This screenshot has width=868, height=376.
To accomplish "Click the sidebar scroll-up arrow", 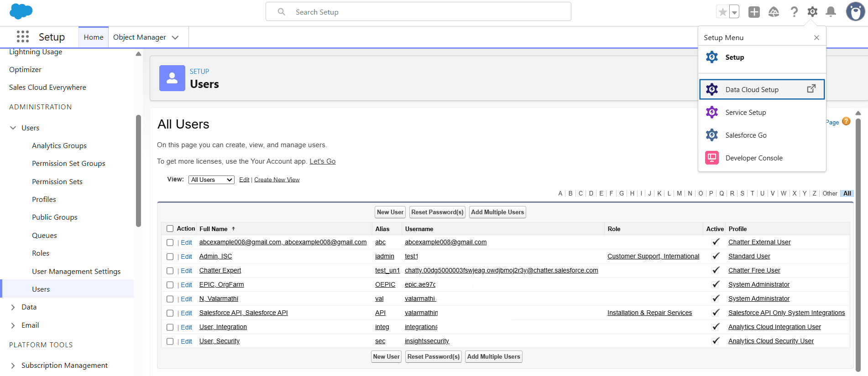I will [138, 54].
